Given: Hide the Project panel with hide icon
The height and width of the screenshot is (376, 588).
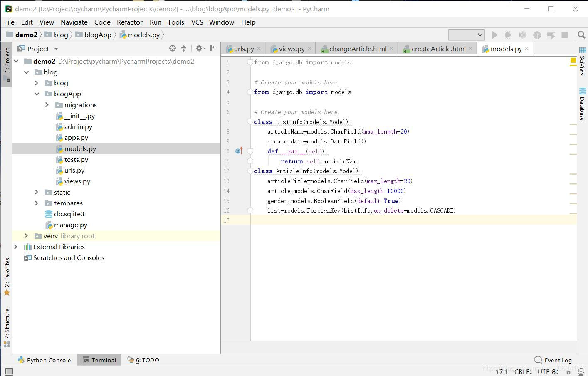Looking at the screenshot, I should coord(213,48).
